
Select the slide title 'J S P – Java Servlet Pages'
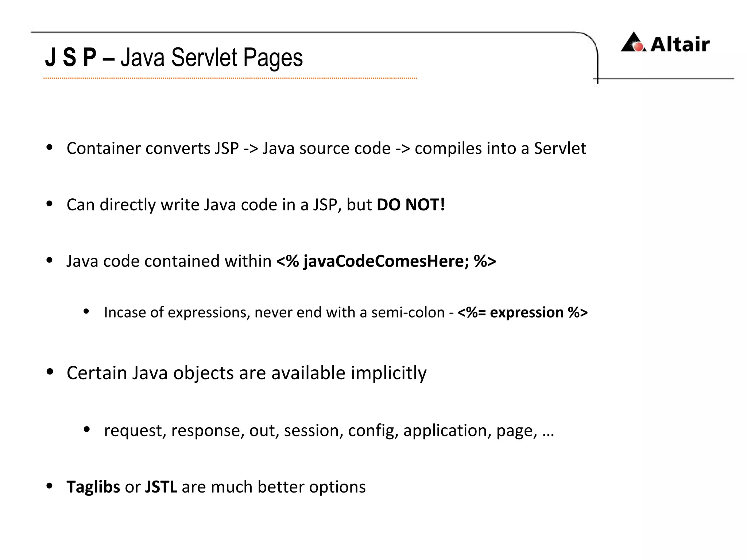(x=174, y=58)
